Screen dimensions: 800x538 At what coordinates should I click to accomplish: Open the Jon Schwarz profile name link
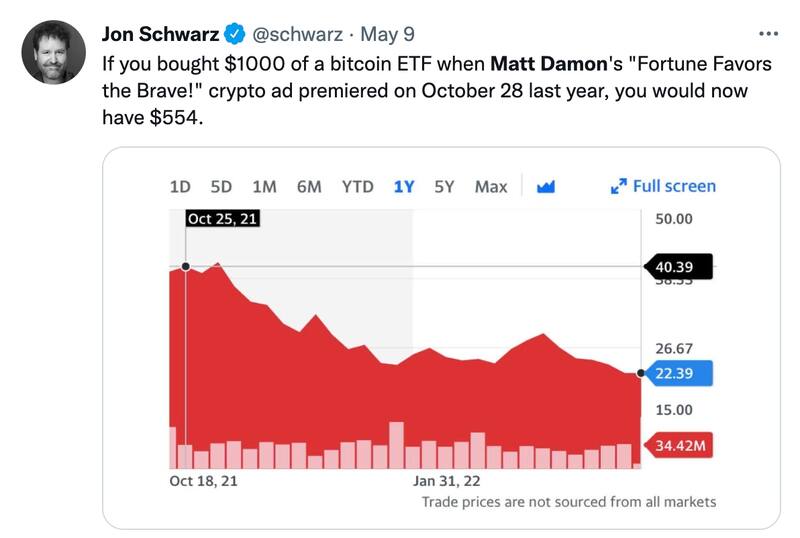160,35
